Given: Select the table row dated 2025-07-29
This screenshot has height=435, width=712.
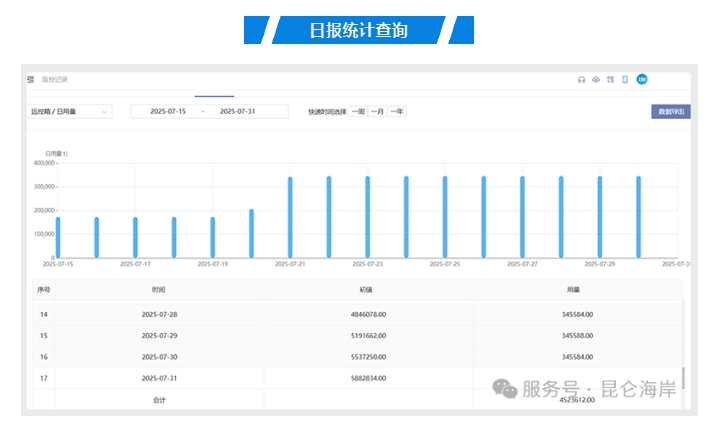Looking at the screenshot, I should click(x=366, y=335).
